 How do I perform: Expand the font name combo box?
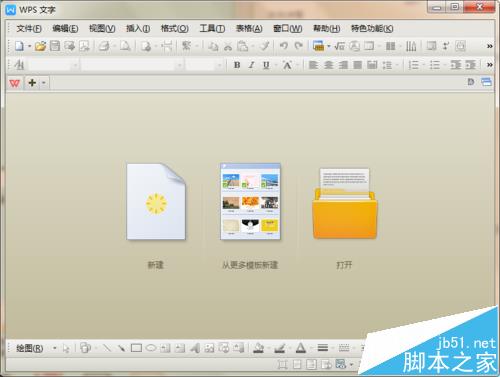point(180,65)
